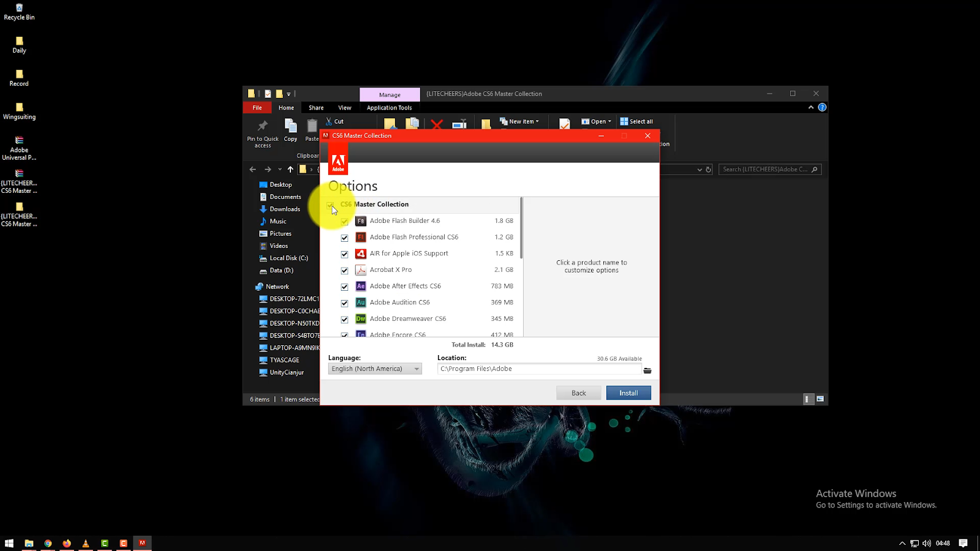The width and height of the screenshot is (980, 551).
Task: Open the Language dropdown
Action: 375,369
